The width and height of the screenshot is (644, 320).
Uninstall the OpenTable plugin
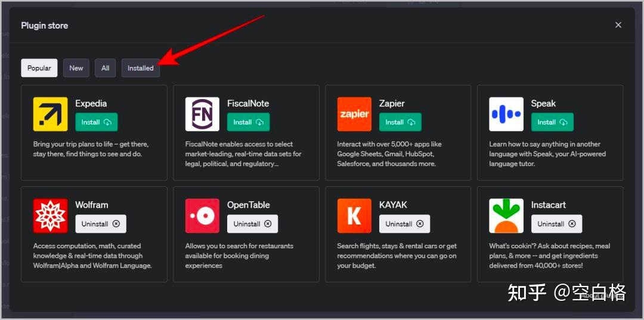(253, 224)
